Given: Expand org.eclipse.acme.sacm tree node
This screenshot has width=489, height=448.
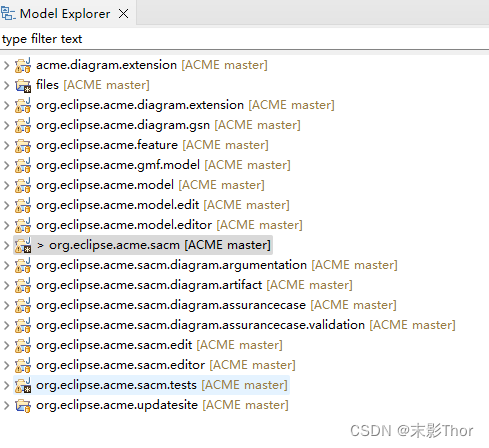Looking at the screenshot, I should pyautogui.click(x=6, y=245).
